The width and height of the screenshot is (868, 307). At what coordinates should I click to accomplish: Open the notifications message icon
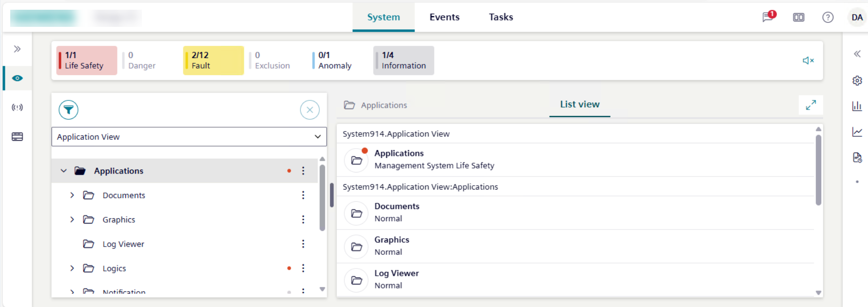click(768, 18)
